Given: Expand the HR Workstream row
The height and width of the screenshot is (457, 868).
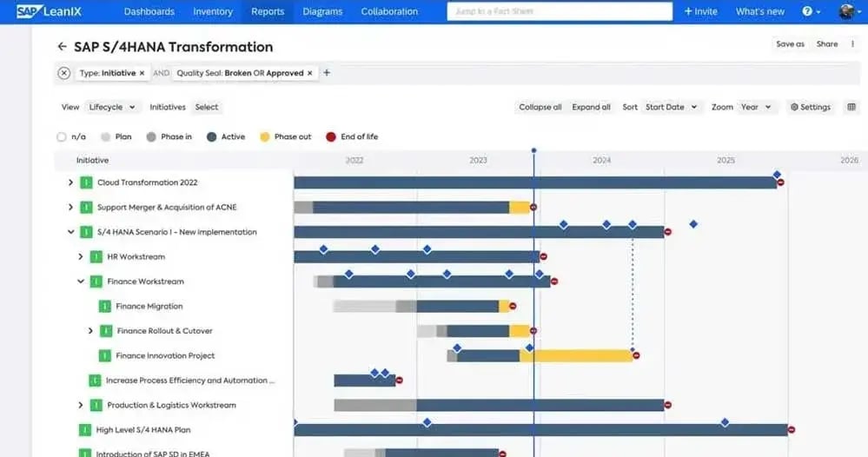Looking at the screenshot, I should coord(80,256).
